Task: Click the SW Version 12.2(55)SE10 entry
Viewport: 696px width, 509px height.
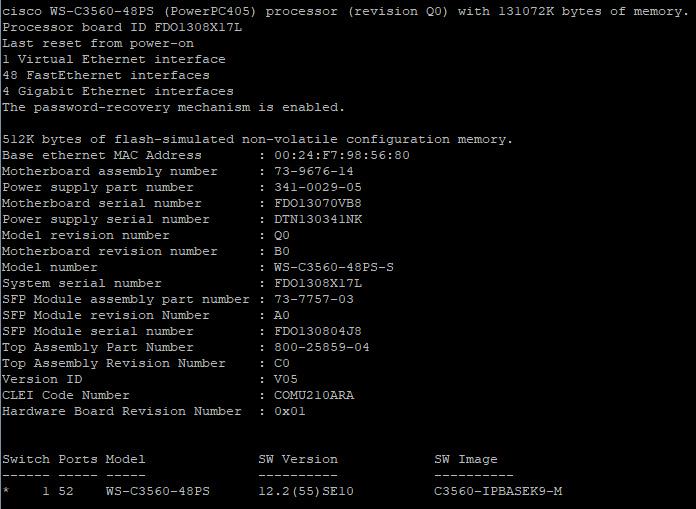Action: tap(305, 491)
